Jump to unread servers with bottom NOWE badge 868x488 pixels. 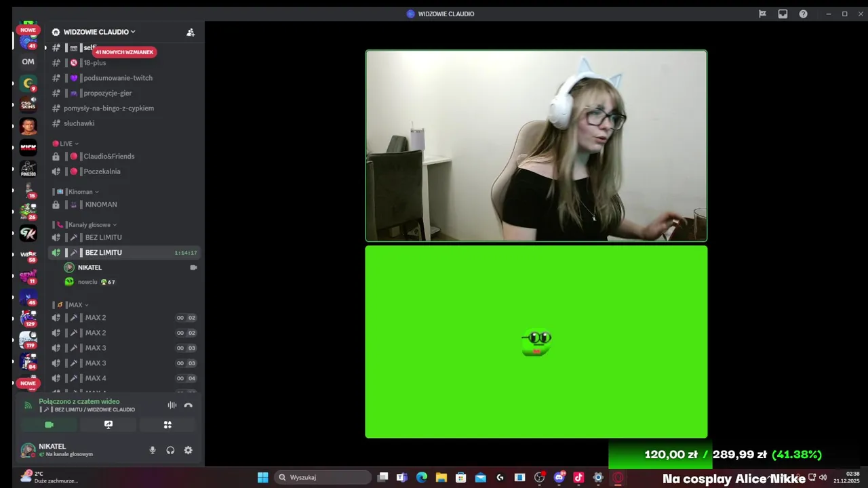pos(28,383)
